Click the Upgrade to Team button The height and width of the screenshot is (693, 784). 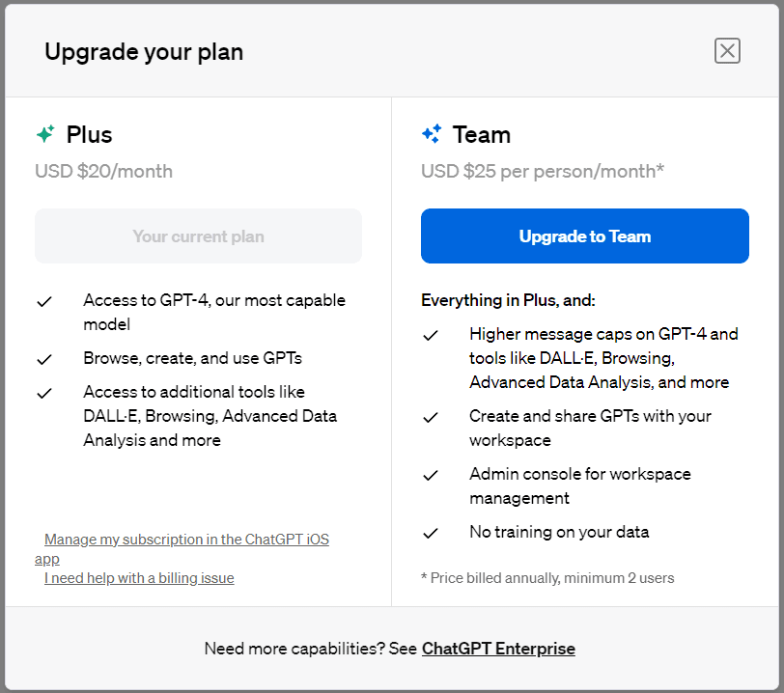584,236
